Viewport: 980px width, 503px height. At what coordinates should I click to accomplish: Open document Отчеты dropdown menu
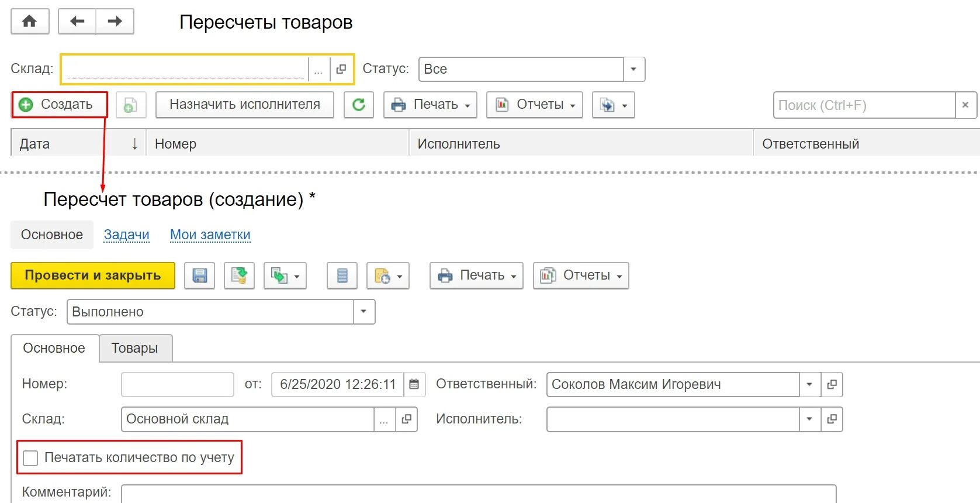point(581,275)
